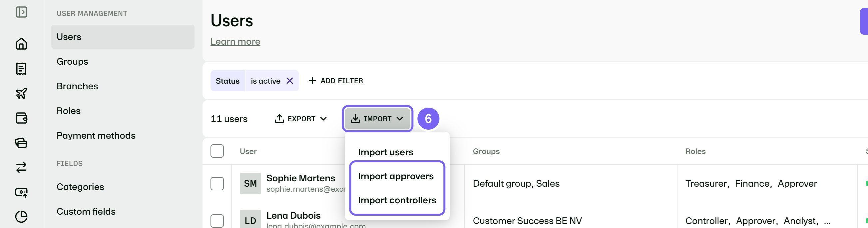Image resolution: width=868 pixels, height=228 pixels.
Task: Click the plus Add Filter button
Action: 336,81
